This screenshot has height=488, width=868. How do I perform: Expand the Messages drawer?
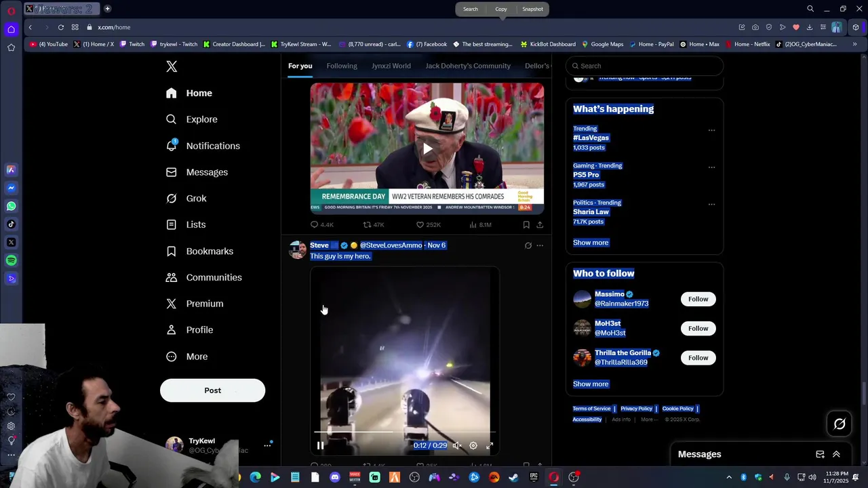[x=836, y=454]
